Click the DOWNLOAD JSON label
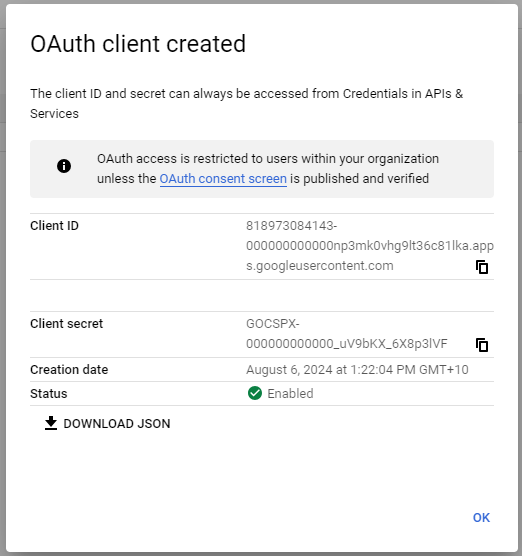This screenshot has width=522, height=556. pos(117,424)
